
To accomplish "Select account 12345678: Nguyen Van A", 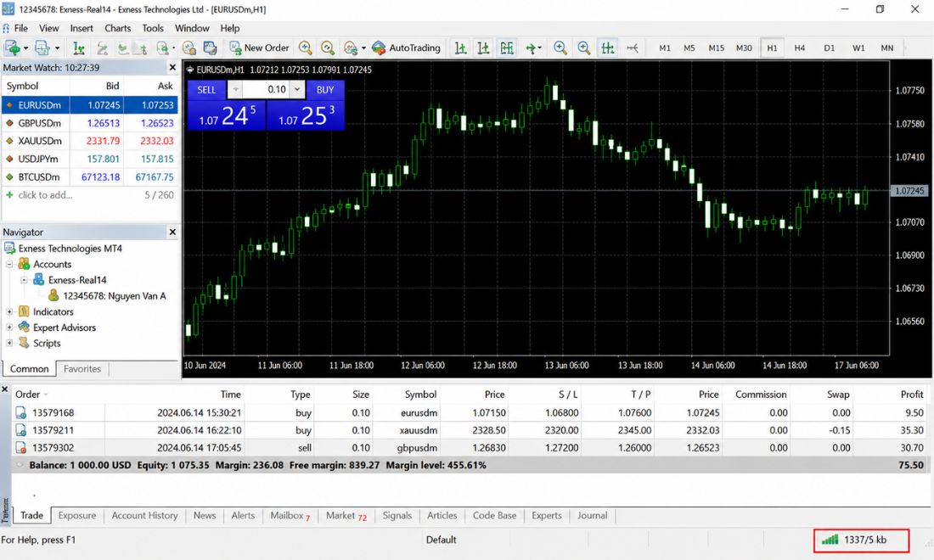I will [x=115, y=296].
